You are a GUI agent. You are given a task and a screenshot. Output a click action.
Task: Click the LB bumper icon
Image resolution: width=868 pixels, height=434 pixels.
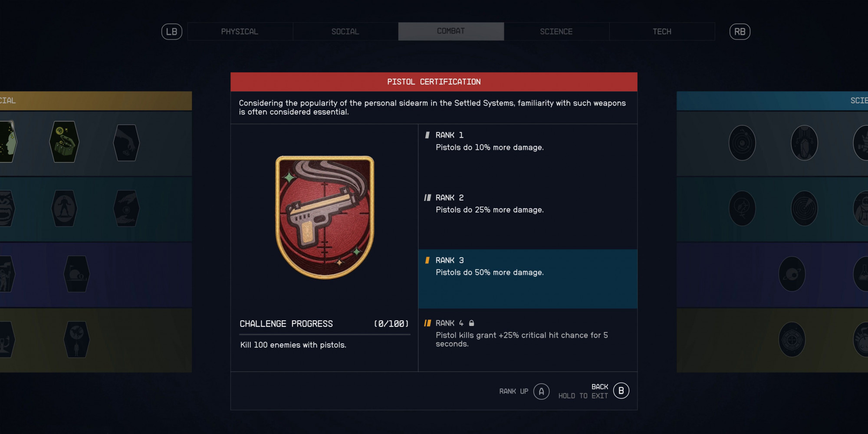click(x=172, y=32)
